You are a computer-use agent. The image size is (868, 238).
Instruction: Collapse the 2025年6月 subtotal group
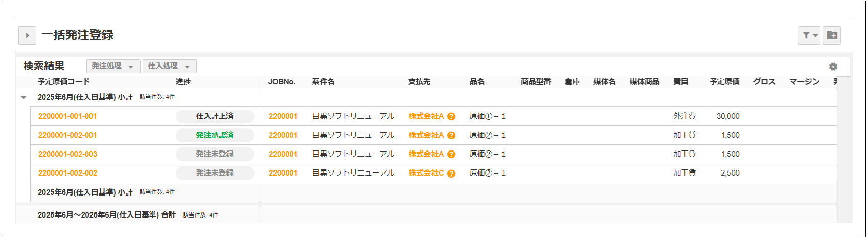click(24, 97)
